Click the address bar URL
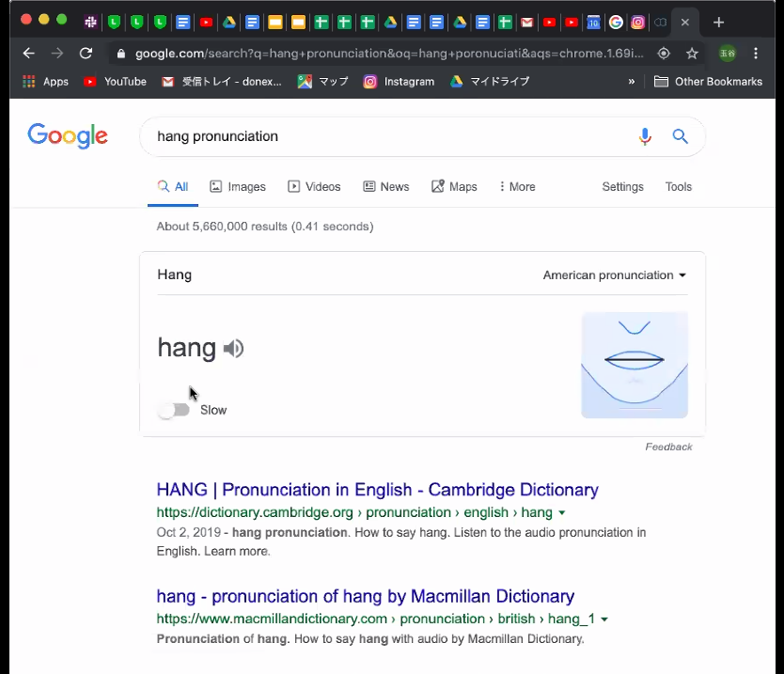 (x=389, y=54)
